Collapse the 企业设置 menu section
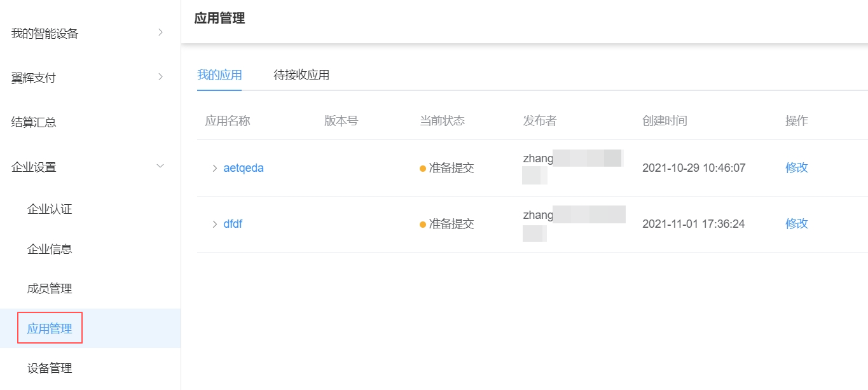 (35, 167)
